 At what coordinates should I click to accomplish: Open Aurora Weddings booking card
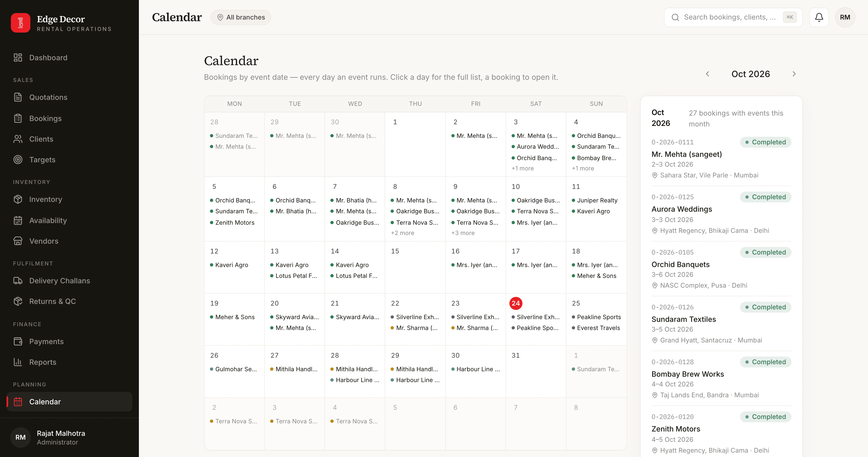721,214
